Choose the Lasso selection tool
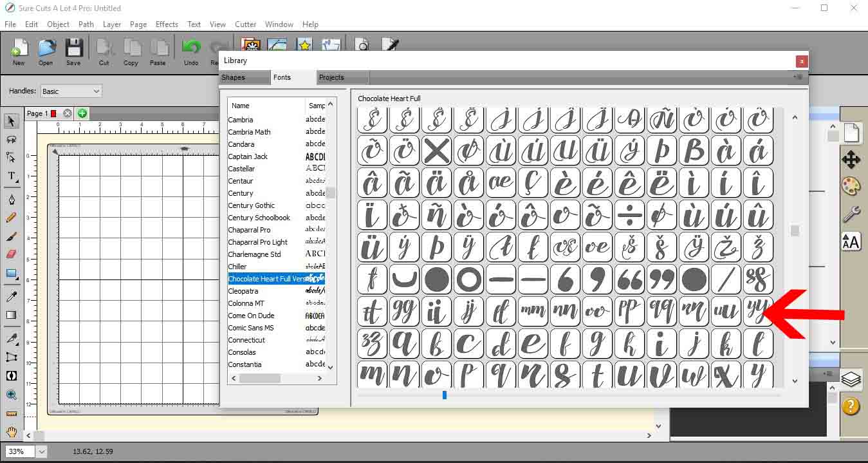Screen dimensions: 868x463 tap(11, 139)
